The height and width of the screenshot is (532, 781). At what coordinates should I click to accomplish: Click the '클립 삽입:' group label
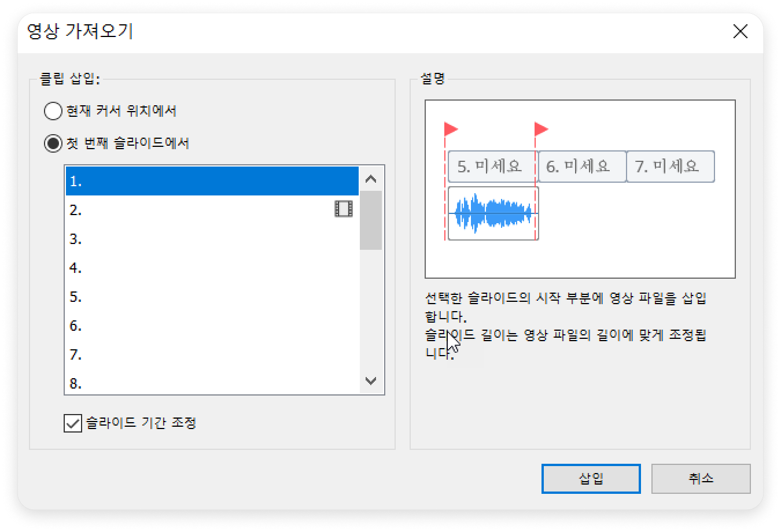(x=69, y=79)
